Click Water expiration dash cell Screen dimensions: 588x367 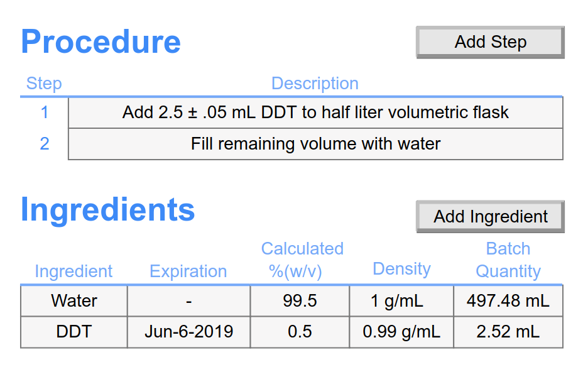coord(188,301)
